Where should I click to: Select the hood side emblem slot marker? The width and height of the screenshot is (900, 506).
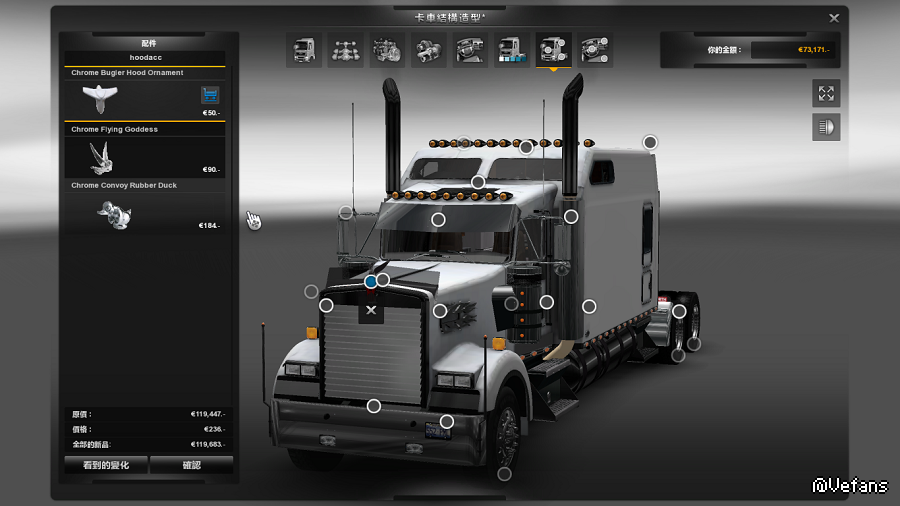click(x=440, y=311)
